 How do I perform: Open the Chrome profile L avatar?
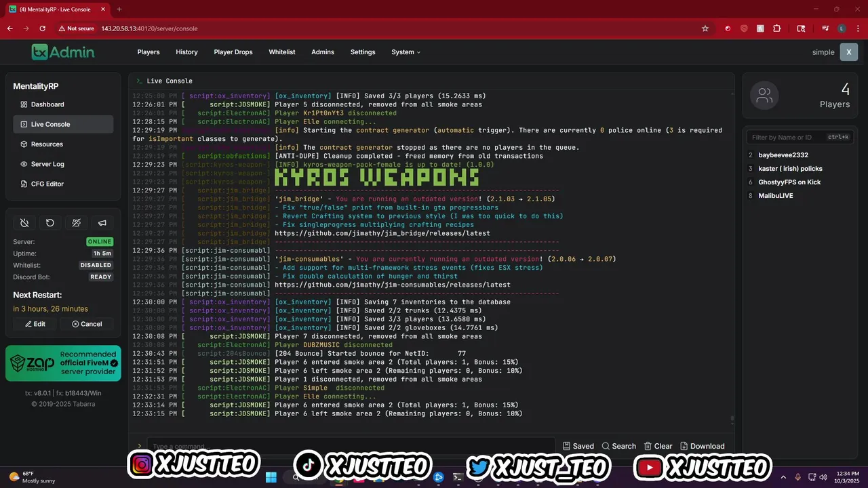click(842, 28)
